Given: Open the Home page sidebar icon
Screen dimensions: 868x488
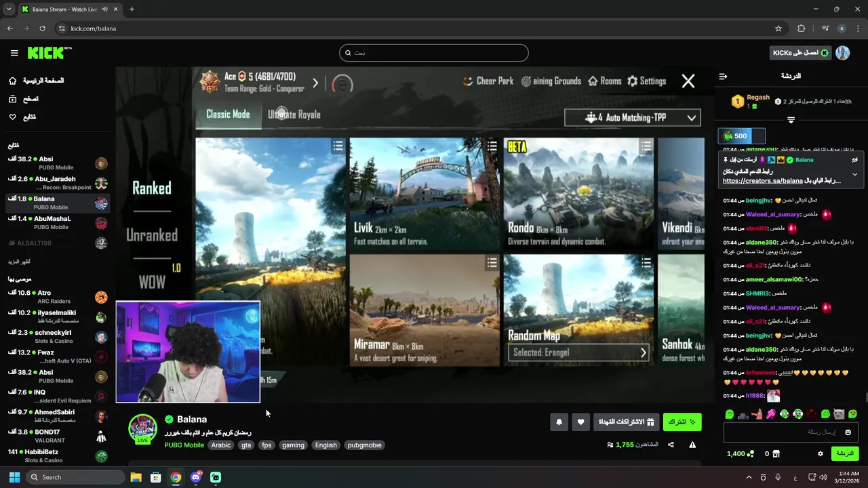Looking at the screenshot, I should click(x=12, y=81).
